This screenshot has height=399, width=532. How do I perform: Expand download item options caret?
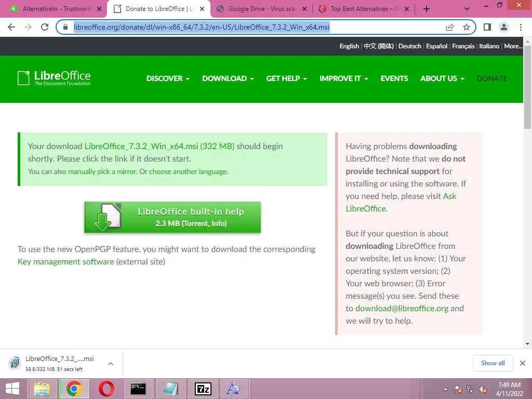click(x=111, y=364)
